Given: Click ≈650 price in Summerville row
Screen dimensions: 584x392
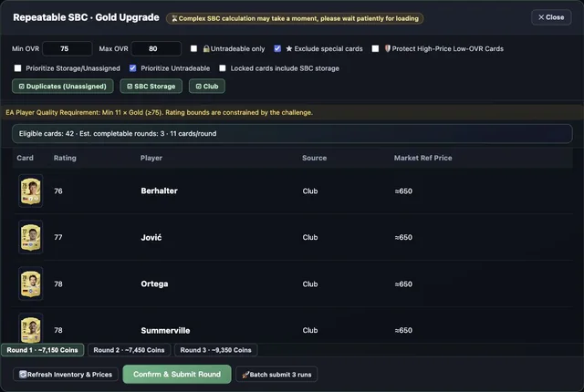Looking at the screenshot, I should click(x=403, y=330).
